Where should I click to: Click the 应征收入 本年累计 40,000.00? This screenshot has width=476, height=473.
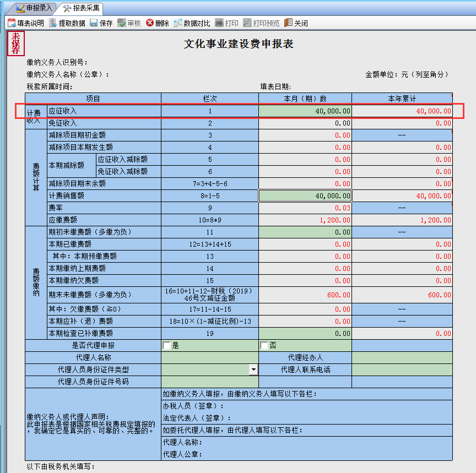(x=434, y=111)
